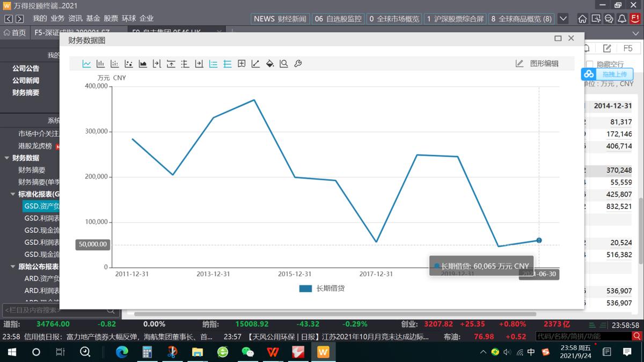Click the right-side vertical scrollbar
This screenshot has height=362, width=644.
tap(641, 231)
